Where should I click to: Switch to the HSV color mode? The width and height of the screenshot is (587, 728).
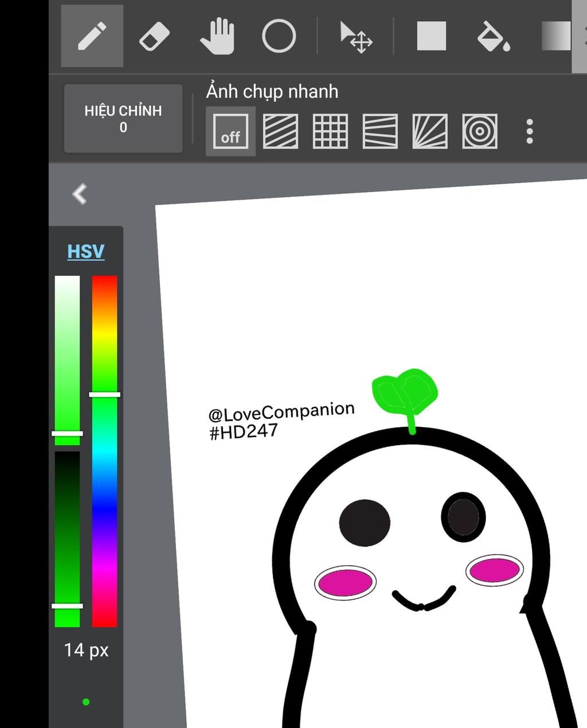(85, 251)
